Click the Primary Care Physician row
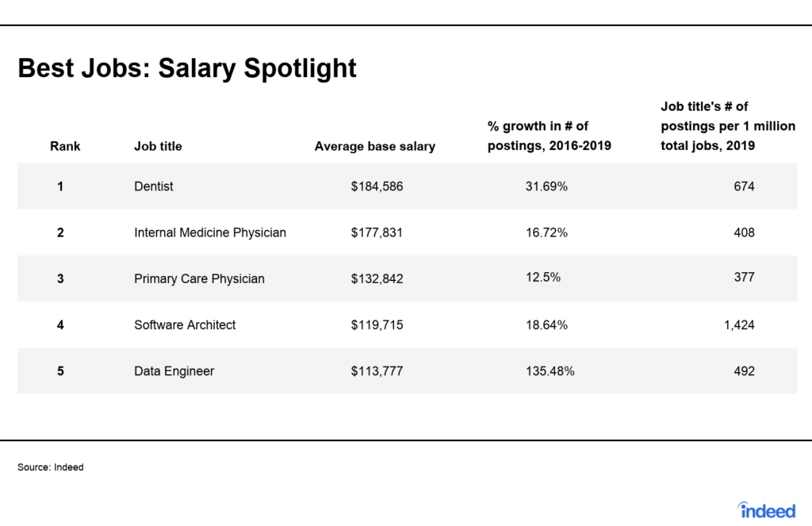The width and height of the screenshot is (812, 526). pos(407,278)
